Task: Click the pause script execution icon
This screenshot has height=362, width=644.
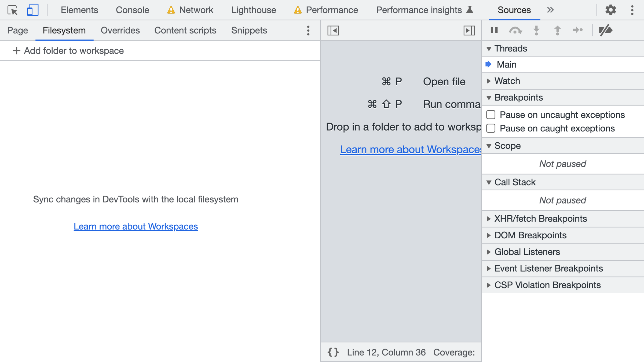Action: click(494, 30)
